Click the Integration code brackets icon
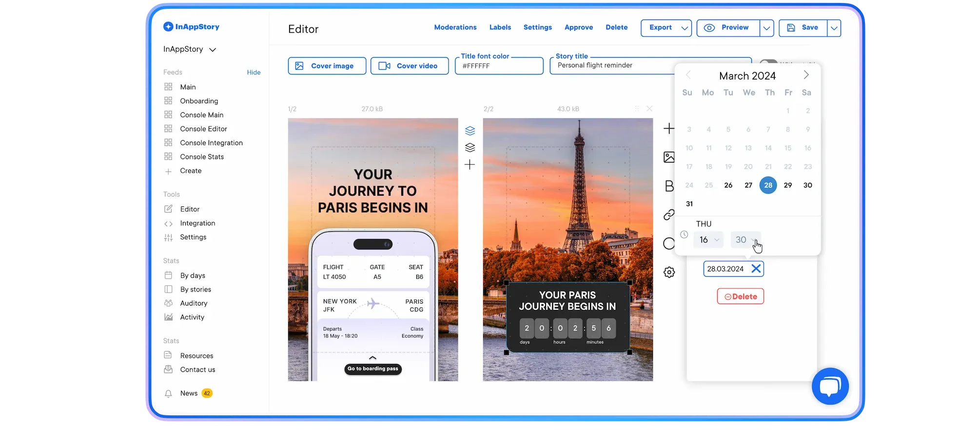Viewport: 980px width, 430px height. tap(168, 224)
